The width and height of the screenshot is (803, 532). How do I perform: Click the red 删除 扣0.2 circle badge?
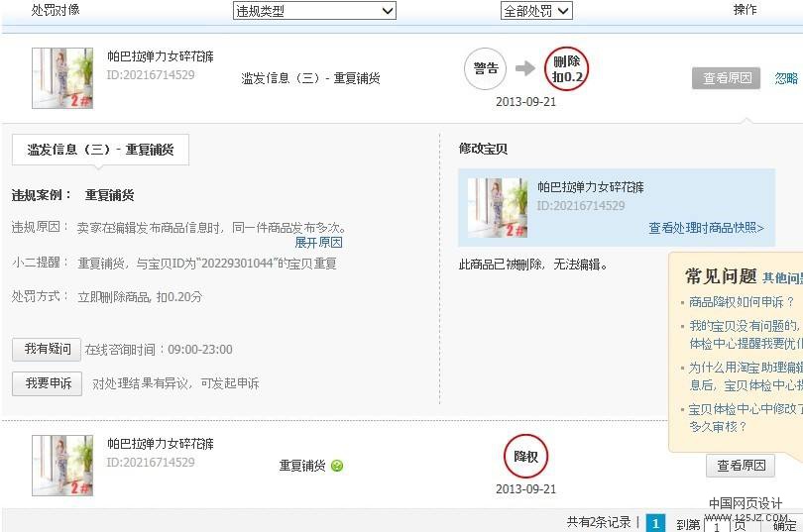566,68
